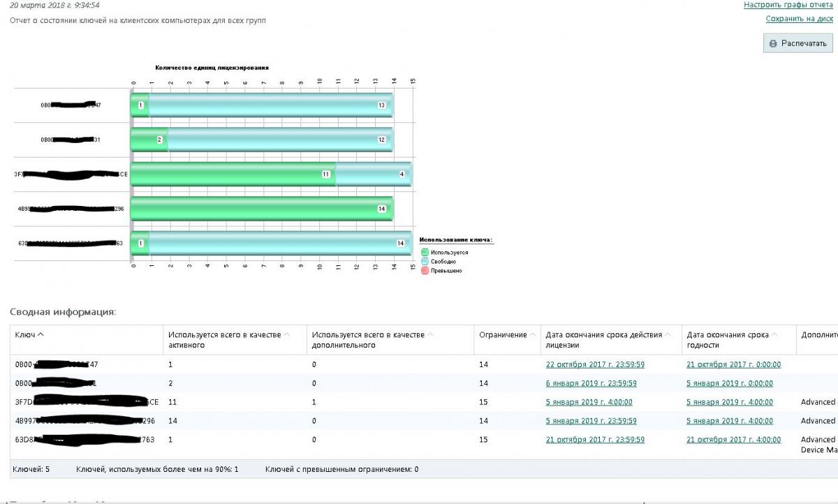Click the Использование ключа legend title
This screenshot has height=504, width=838.
pyautogui.click(x=456, y=240)
